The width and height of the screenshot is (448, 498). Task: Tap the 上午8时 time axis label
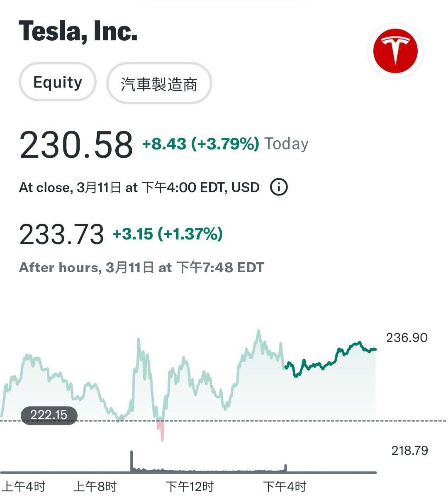tap(95, 486)
